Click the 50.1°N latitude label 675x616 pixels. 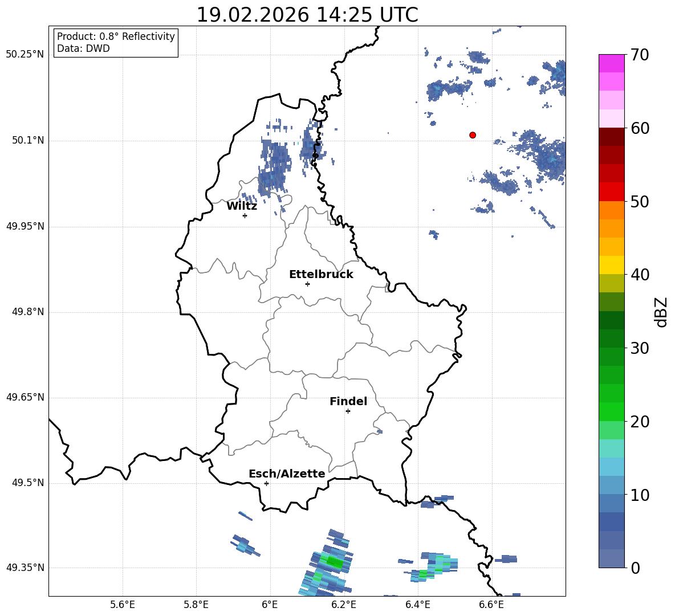pos(28,141)
